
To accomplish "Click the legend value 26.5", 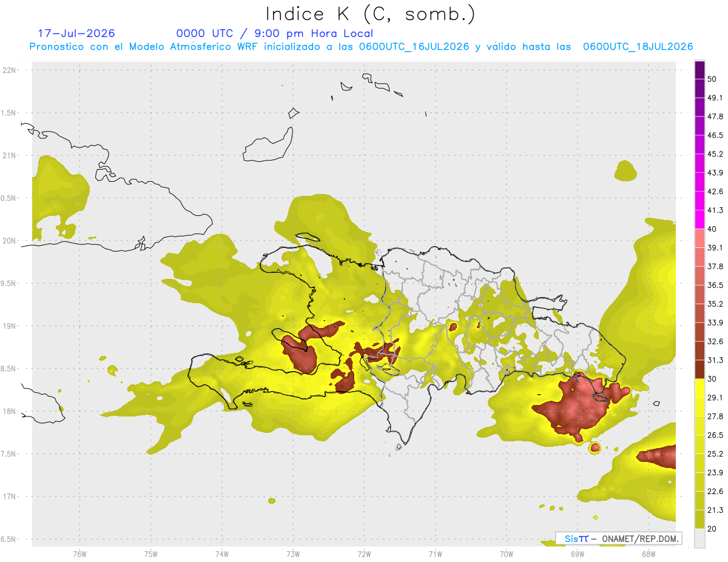I will [715, 435].
